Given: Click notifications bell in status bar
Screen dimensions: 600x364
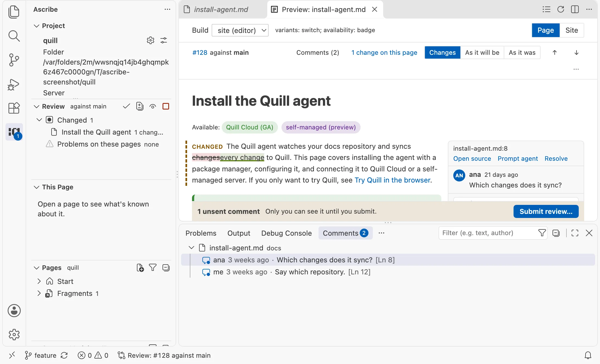Looking at the screenshot, I should point(588,355).
